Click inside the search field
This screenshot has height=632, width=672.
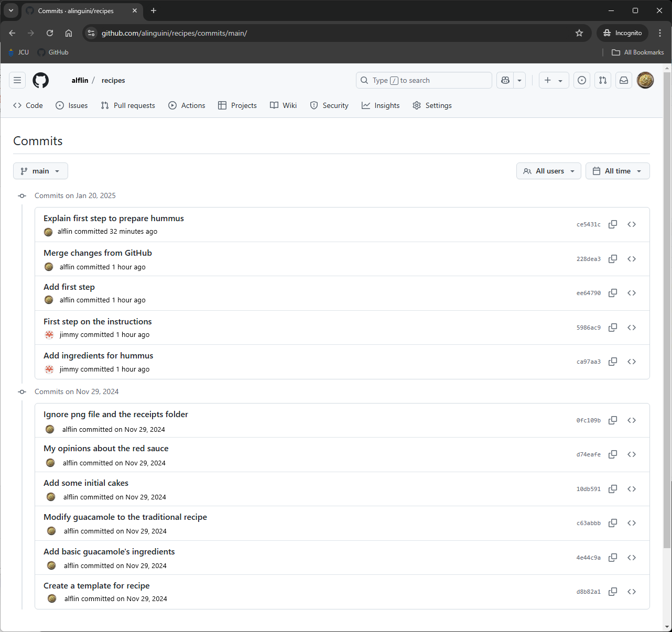[x=424, y=80]
